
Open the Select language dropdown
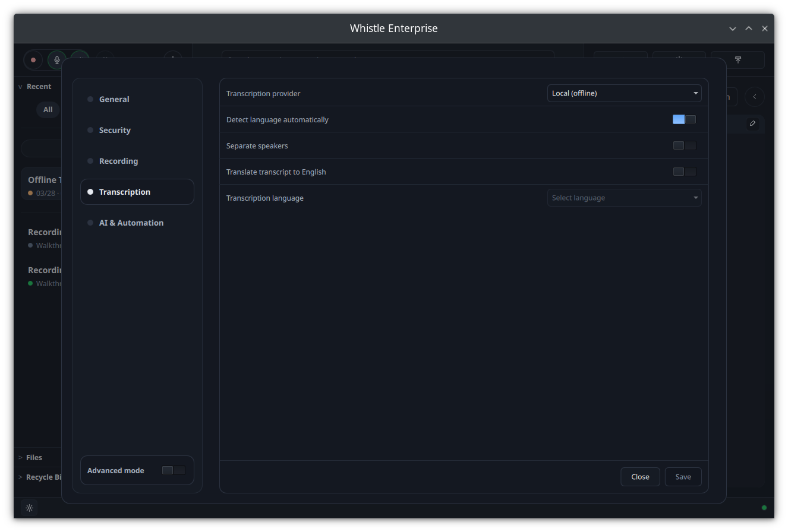click(624, 197)
